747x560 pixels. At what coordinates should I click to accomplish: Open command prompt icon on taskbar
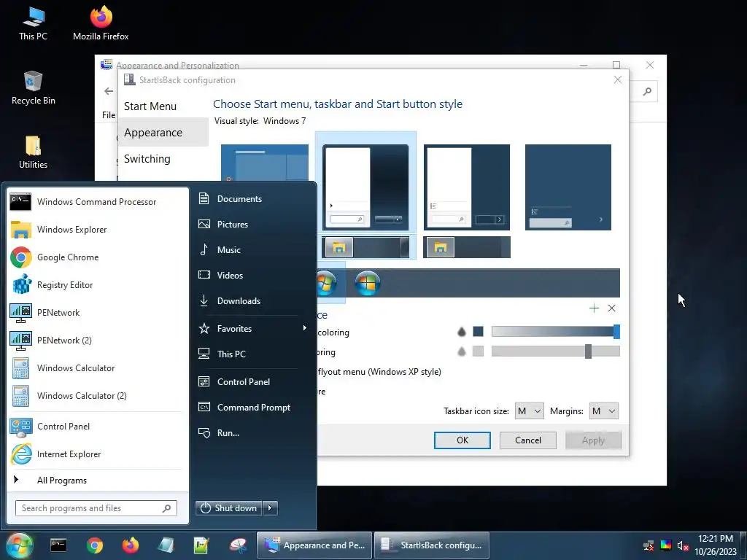(58, 545)
